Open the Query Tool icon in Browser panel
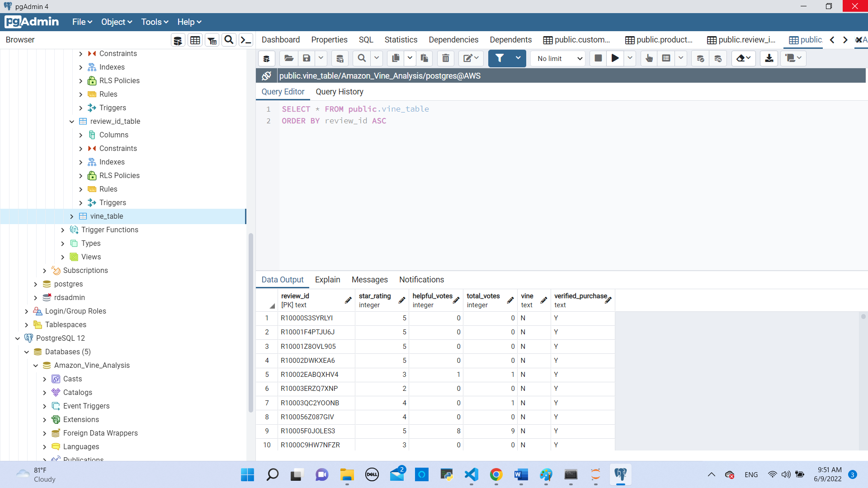Screen dimensions: 868x488 pyautogui.click(x=178, y=40)
